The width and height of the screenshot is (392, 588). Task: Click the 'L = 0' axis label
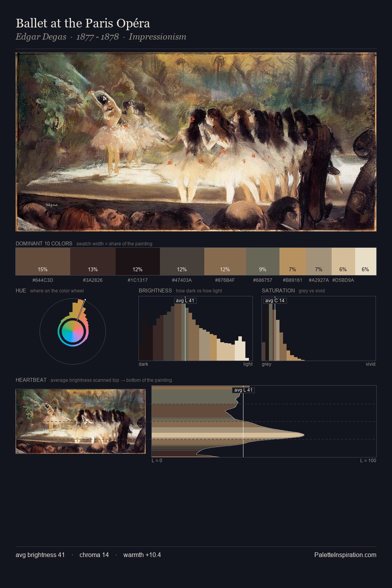[x=157, y=461]
